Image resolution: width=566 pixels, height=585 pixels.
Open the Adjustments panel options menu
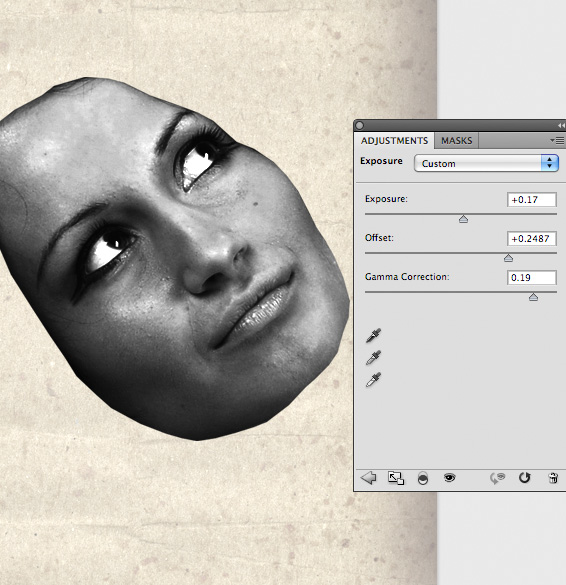557,140
